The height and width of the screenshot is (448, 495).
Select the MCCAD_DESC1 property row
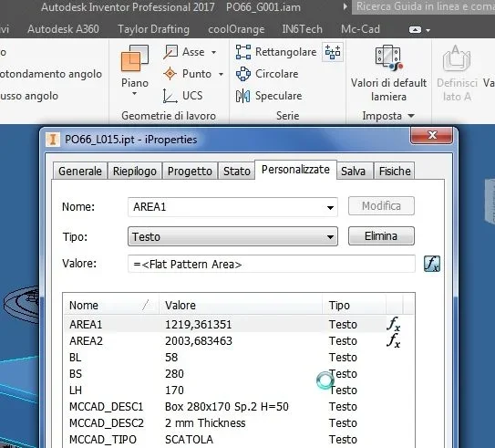(239, 406)
